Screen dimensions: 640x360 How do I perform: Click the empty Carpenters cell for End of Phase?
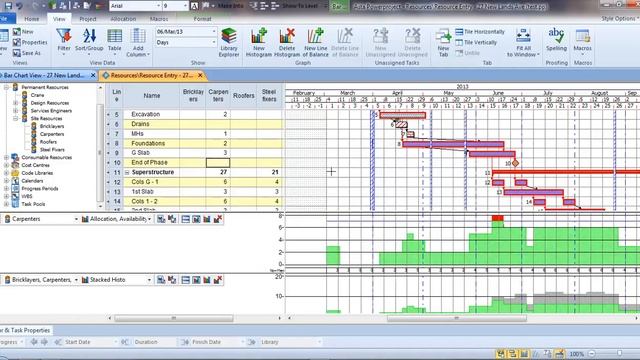coord(218,162)
